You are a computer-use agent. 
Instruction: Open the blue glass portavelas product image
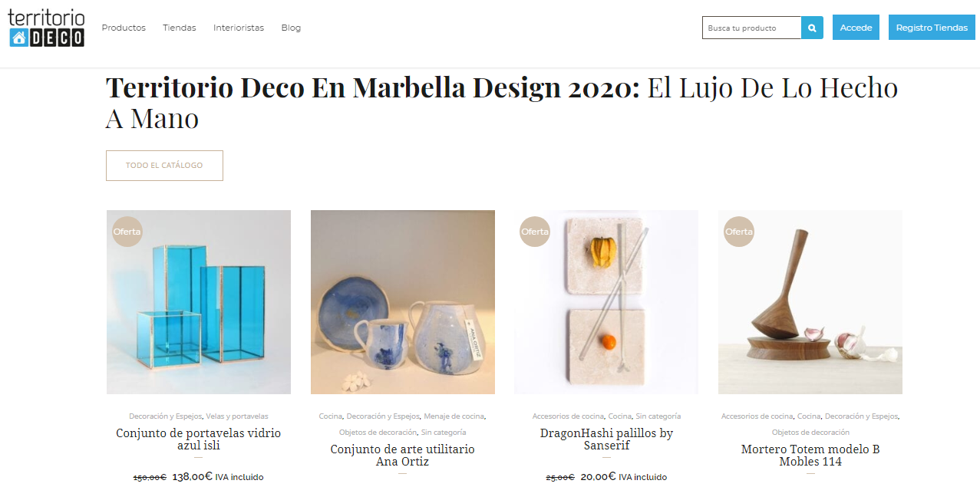(199, 302)
